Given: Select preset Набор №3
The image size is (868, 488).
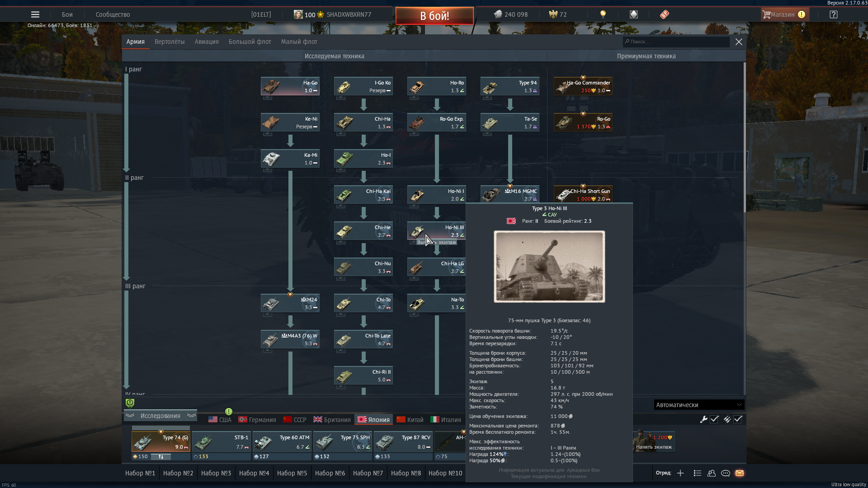Looking at the screenshot, I should [216, 473].
